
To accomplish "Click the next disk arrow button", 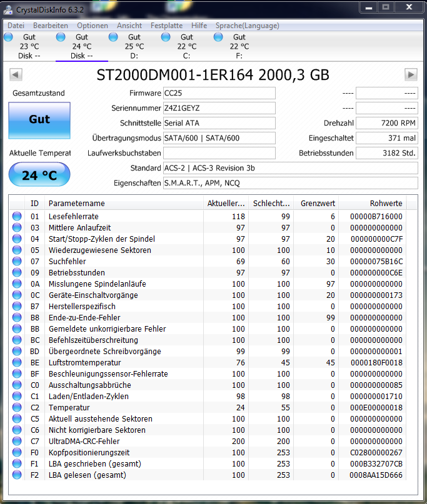I will [411, 74].
